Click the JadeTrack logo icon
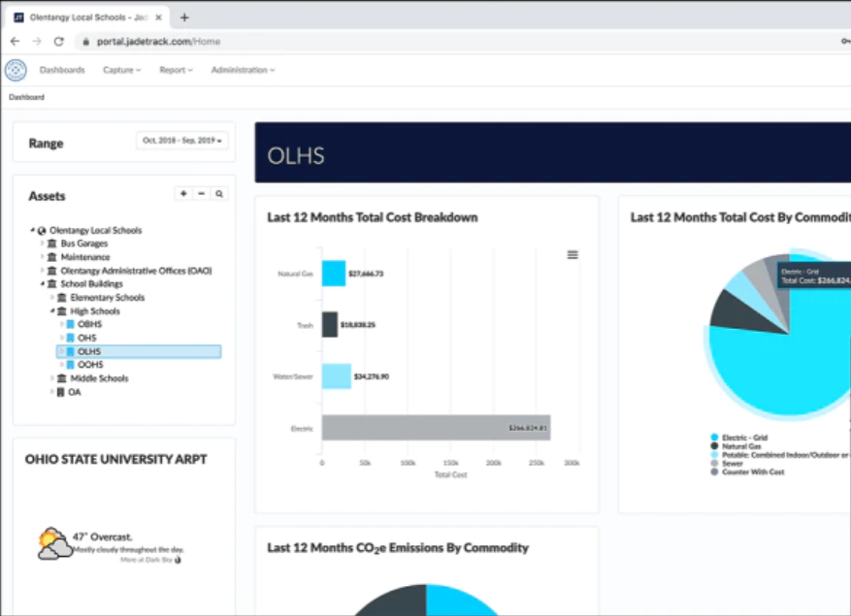Image resolution: width=851 pixels, height=616 pixels. click(x=16, y=70)
